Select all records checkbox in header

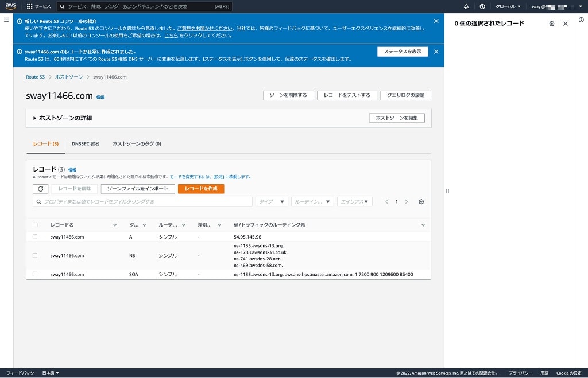(35, 225)
